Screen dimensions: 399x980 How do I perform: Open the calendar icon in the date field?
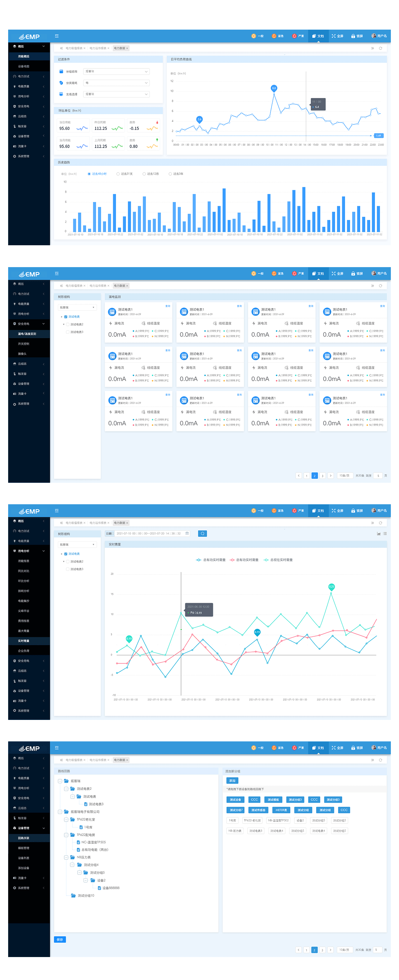187,533
